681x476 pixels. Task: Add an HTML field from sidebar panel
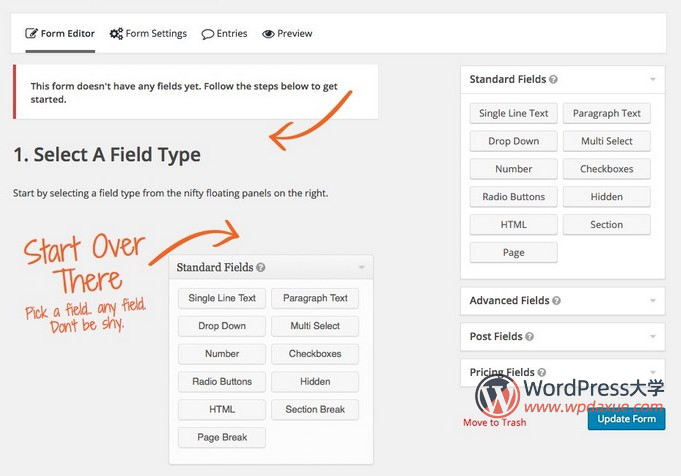[513, 225]
